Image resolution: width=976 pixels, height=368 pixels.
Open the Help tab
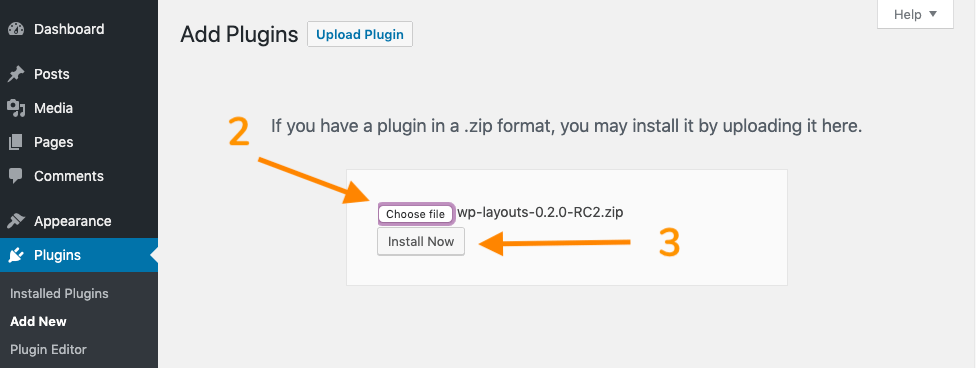pos(915,14)
